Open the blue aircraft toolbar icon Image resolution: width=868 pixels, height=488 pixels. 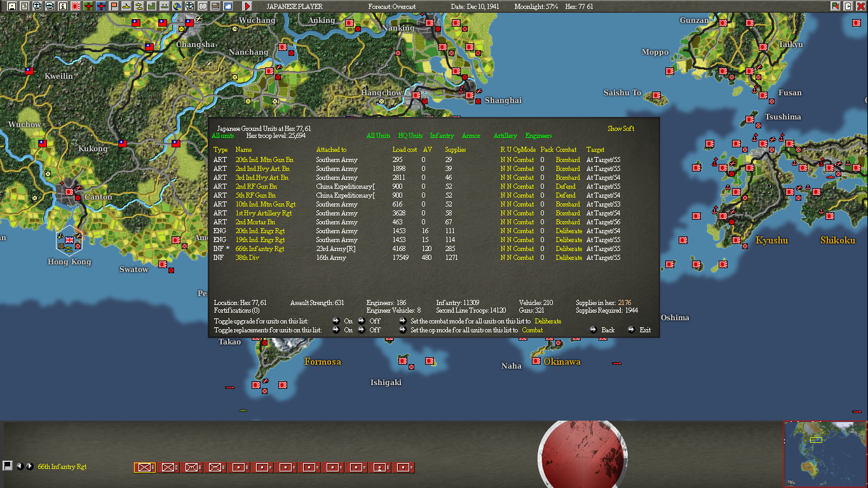(101, 6)
